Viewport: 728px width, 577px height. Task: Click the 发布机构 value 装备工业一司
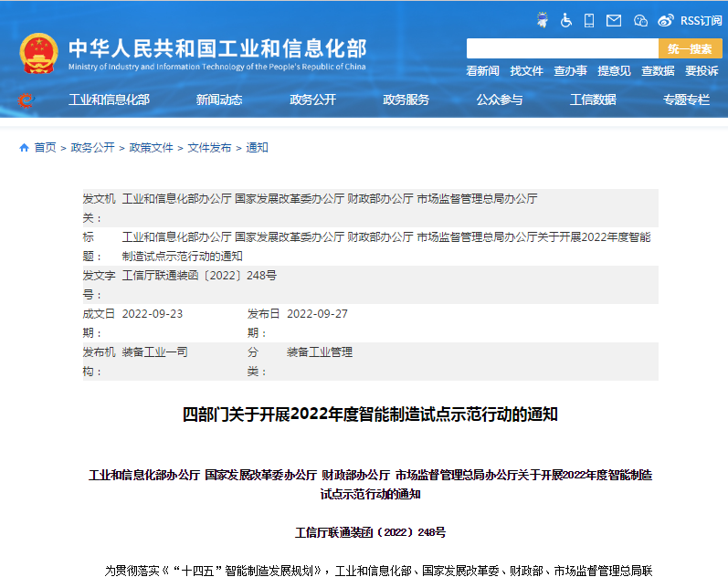[154, 352]
